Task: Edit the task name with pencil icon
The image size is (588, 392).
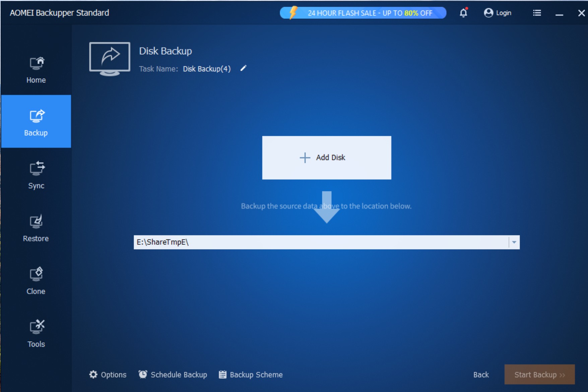Action: (x=244, y=68)
